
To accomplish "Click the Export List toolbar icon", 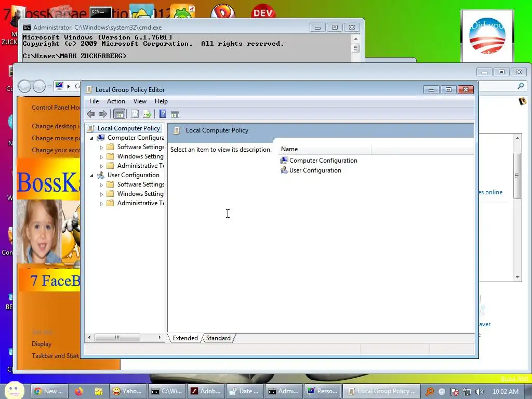I will (x=147, y=114).
